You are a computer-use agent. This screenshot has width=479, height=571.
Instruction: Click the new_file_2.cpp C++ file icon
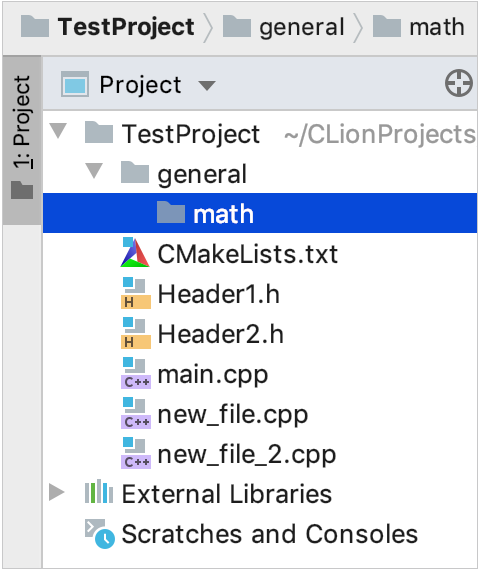pos(136,453)
